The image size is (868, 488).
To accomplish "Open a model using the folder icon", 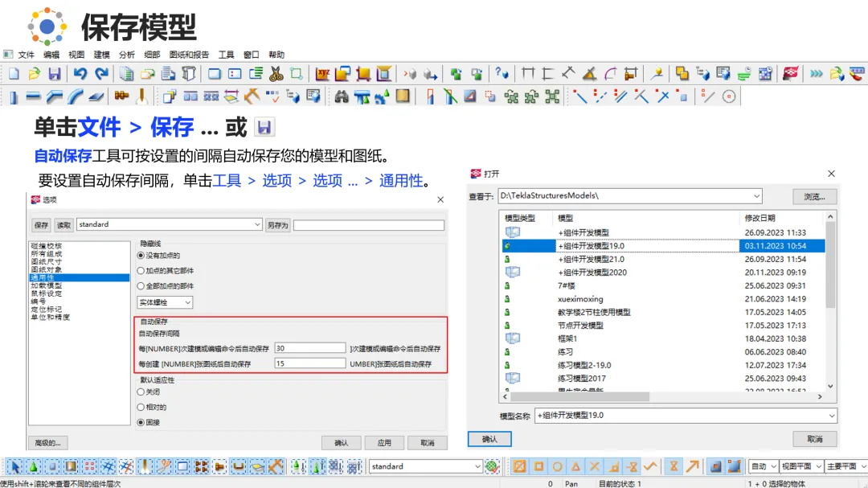I will [35, 74].
